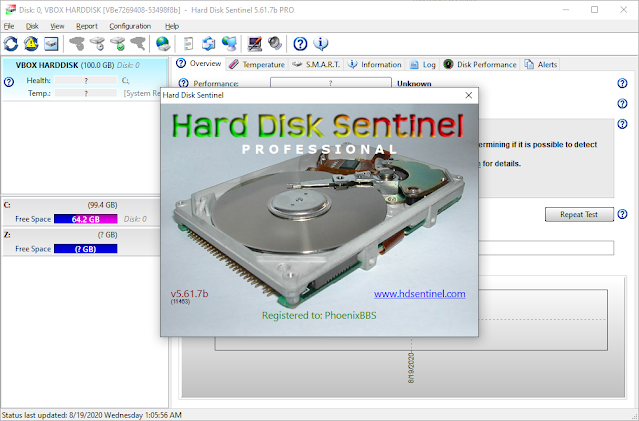Click the disk test icon with green checkmark
The width and height of the screenshot is (639, 421).
pyautogui.click(x=118, y=44)
